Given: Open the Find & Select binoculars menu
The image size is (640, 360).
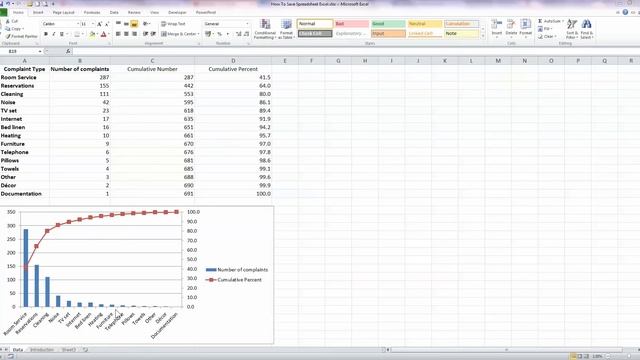Looking at the screenshot, I should (587, 29).
